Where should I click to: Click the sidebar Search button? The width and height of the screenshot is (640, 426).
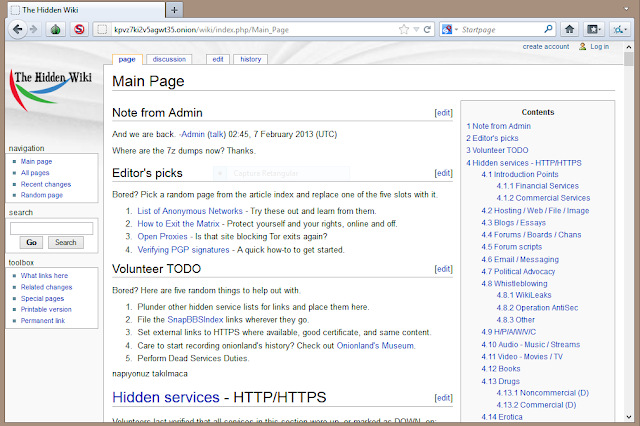[x=66, y=242]
